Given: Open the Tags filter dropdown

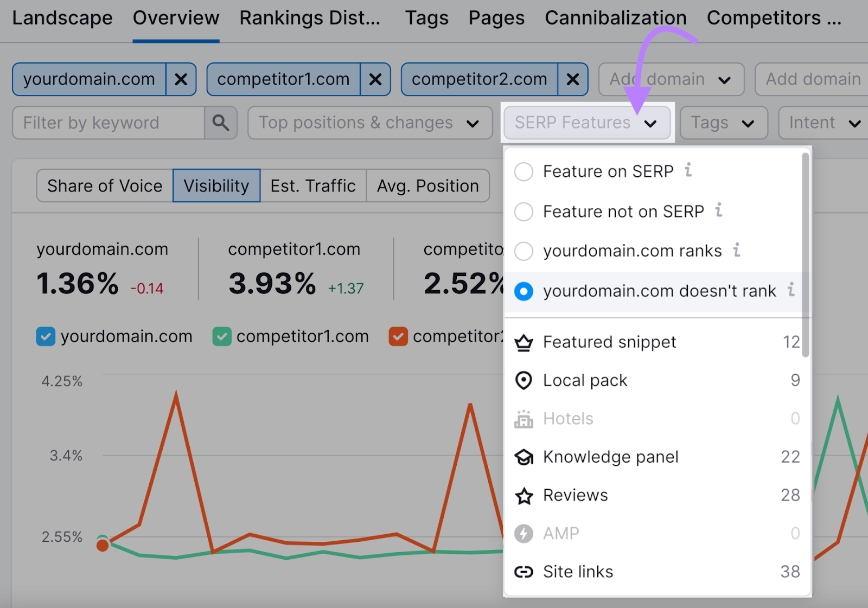Looking at the screenshot, I should coord(723,123).
